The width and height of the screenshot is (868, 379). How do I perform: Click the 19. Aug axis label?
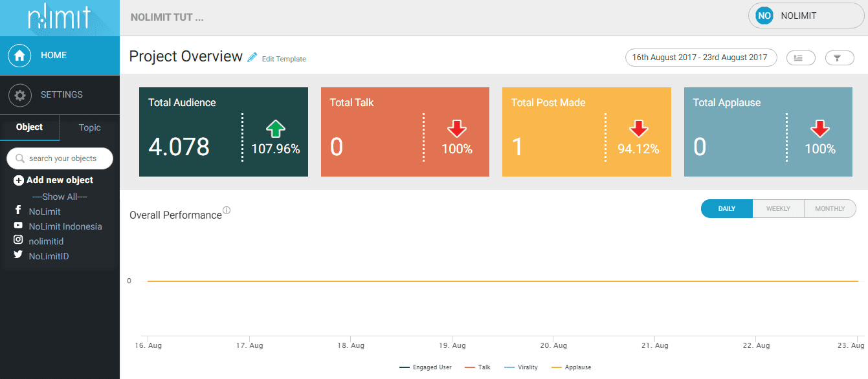[x=452, y=346]
